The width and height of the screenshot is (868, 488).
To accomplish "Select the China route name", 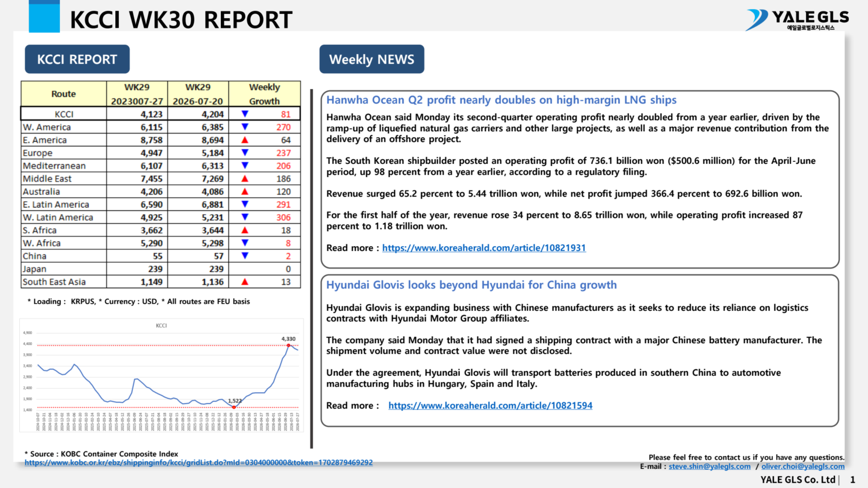I will coord(35,256).
